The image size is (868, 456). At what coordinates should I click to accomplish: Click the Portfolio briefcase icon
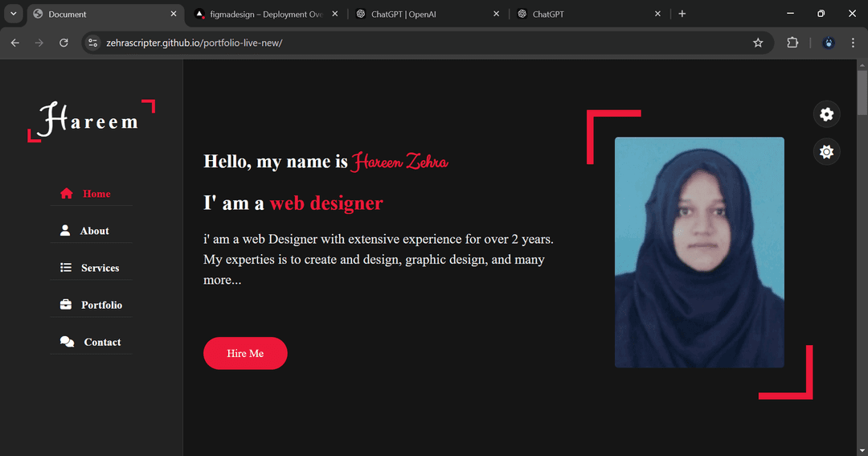pyautogui.click(x=66, y=305)
